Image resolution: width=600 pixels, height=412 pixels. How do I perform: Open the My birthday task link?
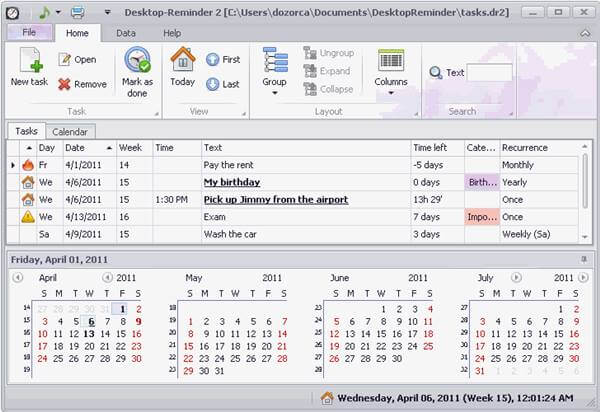tap(232, 182)
